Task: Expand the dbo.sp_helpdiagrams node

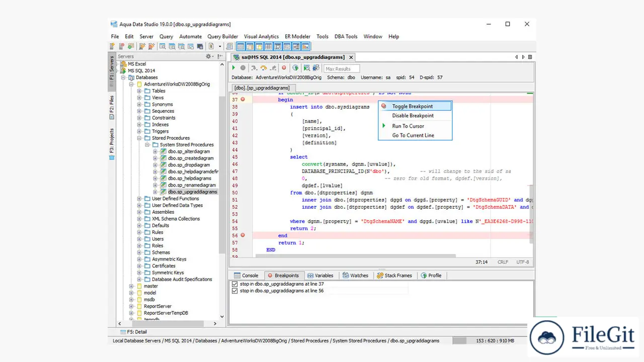Action: tap(155, 178)
